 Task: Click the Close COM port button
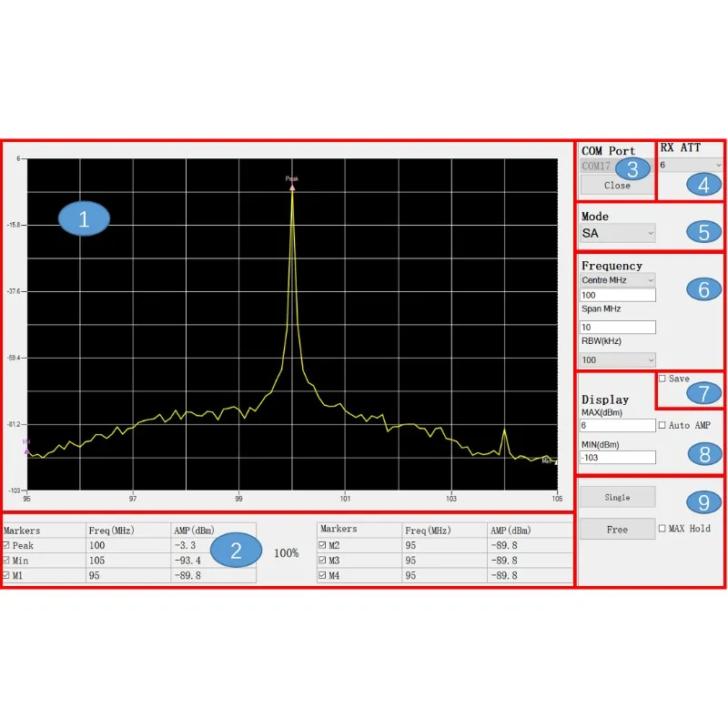[x=617, y=186]
